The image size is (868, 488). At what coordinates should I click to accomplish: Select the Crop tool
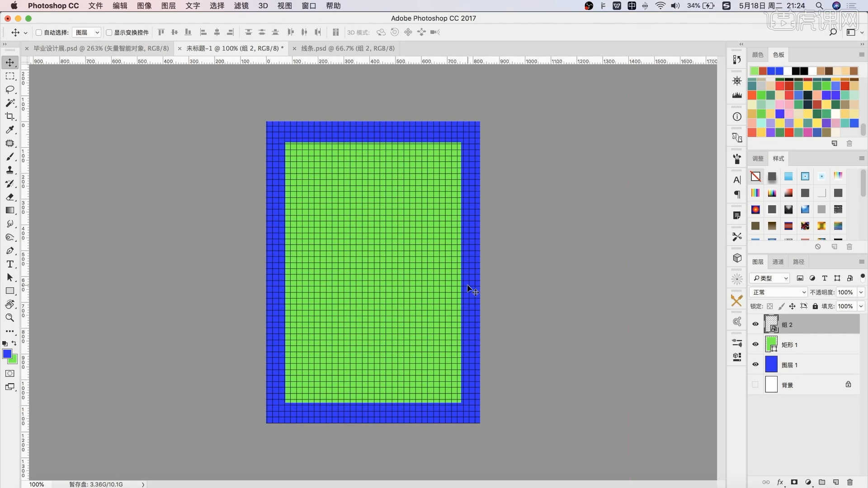click(x=10, y=117)
